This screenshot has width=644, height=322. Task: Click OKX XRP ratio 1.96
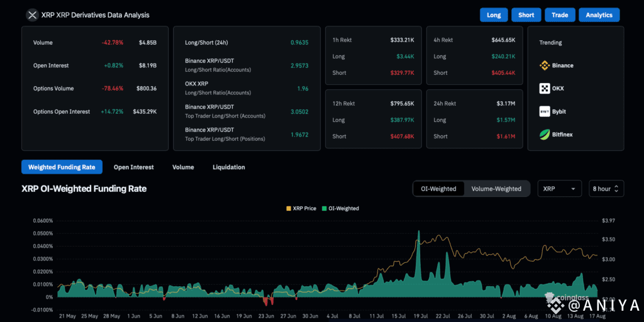point(303,89)
